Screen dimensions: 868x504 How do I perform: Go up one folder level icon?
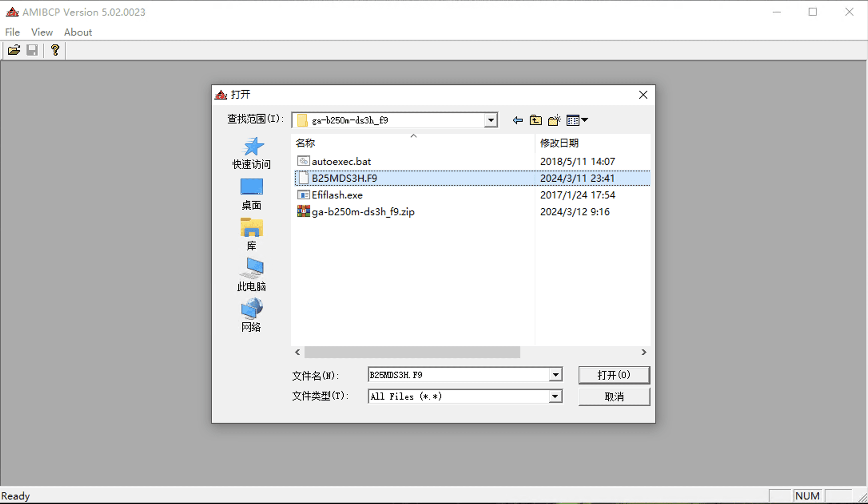pos(536,120)
